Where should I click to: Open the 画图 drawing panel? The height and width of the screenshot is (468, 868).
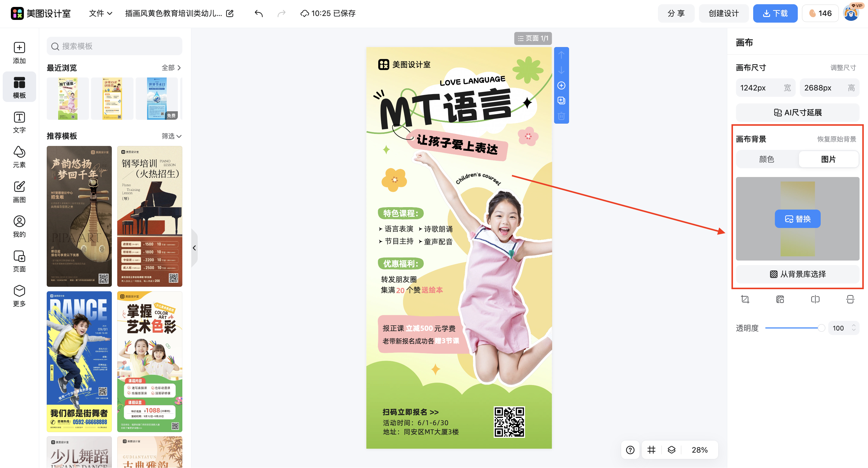point(19,191)
